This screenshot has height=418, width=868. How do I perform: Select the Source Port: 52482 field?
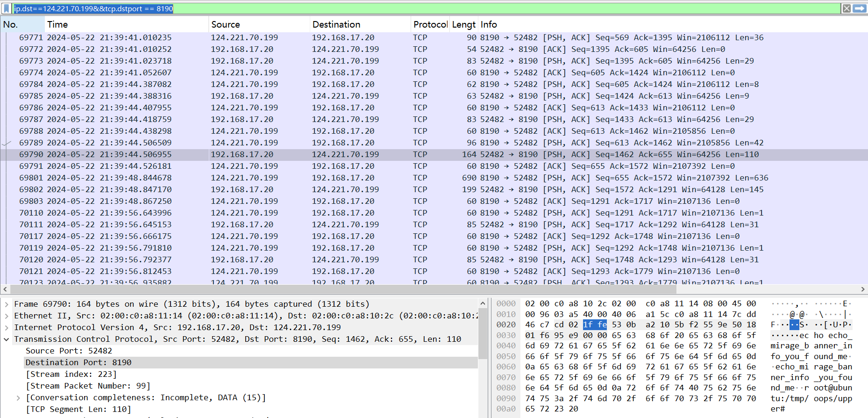coord(69,351)
